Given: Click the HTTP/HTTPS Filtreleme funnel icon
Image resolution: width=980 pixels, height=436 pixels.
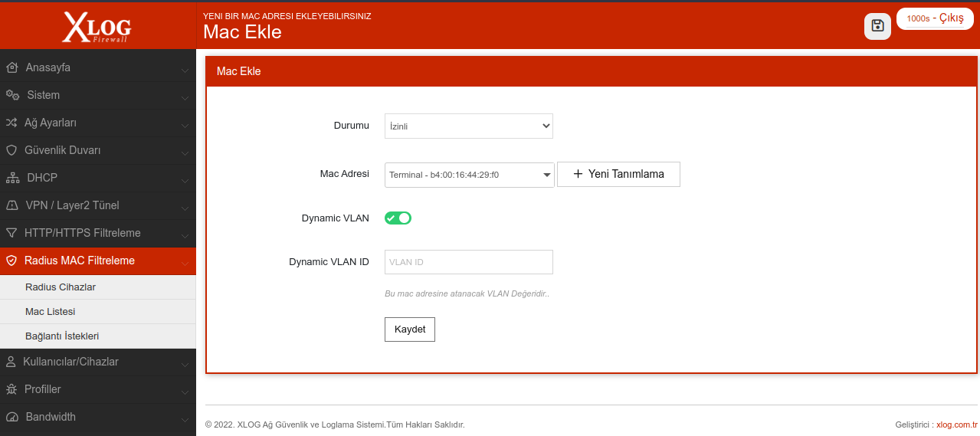Looking at the screenshot, I should (11, 233).
